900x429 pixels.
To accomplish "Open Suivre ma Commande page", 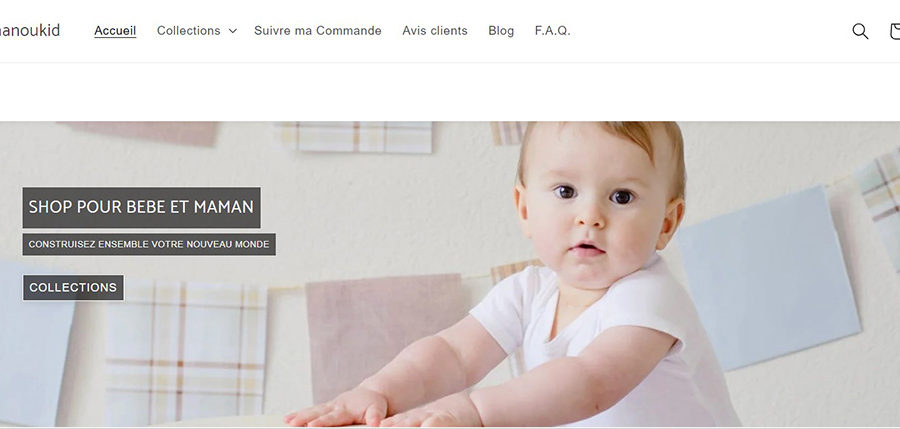I will (x=317, y=30).
